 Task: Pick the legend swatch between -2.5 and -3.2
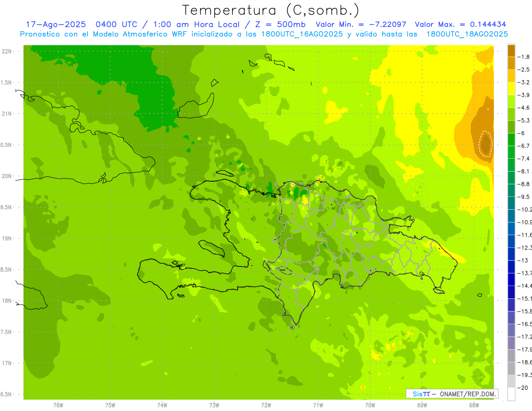(511, 76)
